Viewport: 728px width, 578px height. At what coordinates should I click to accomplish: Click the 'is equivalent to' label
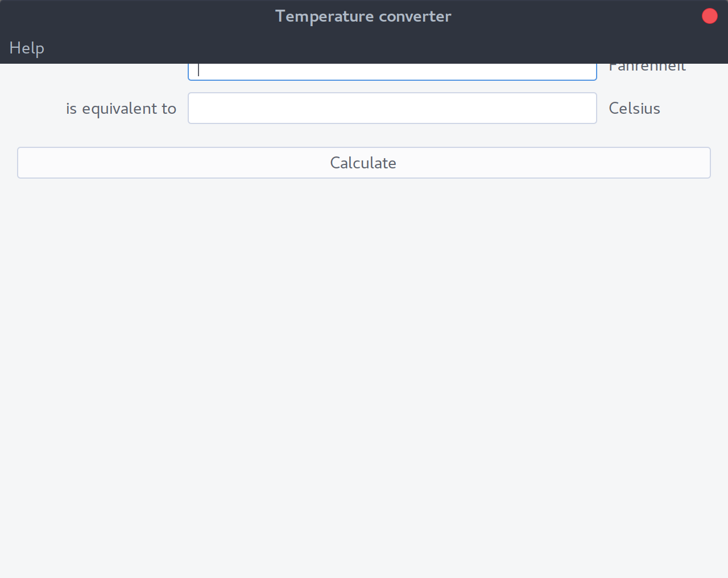(121, 108)
